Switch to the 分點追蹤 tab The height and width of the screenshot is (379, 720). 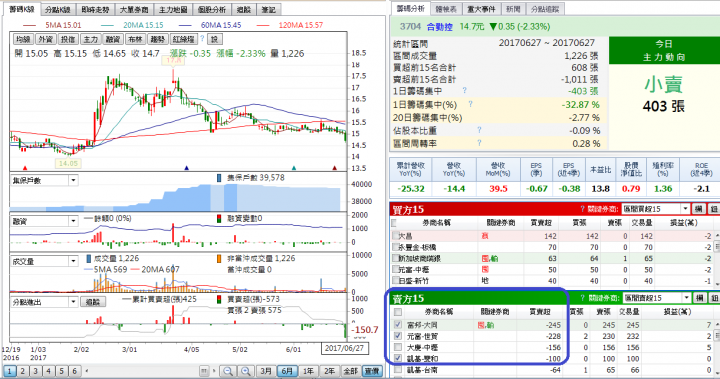[545, 9]
